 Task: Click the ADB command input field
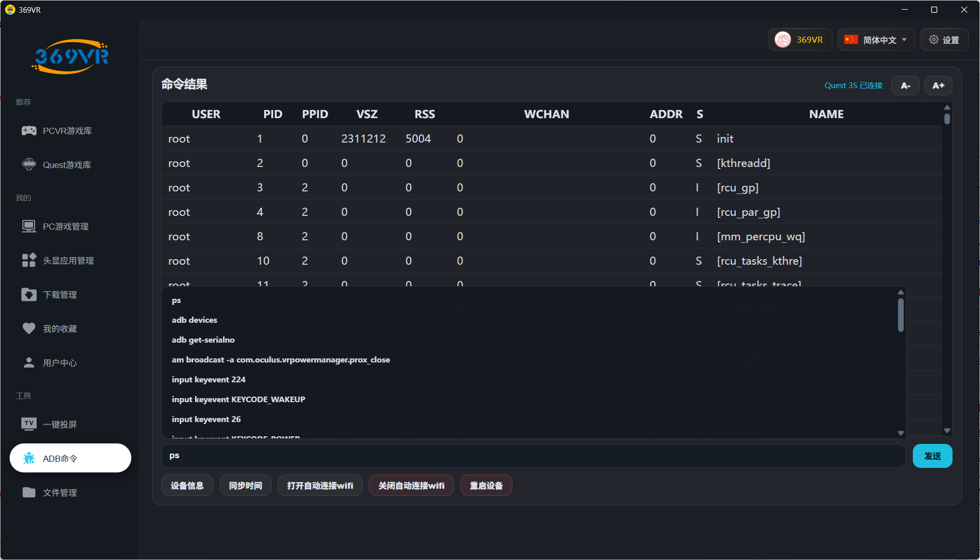pos(533,456)
